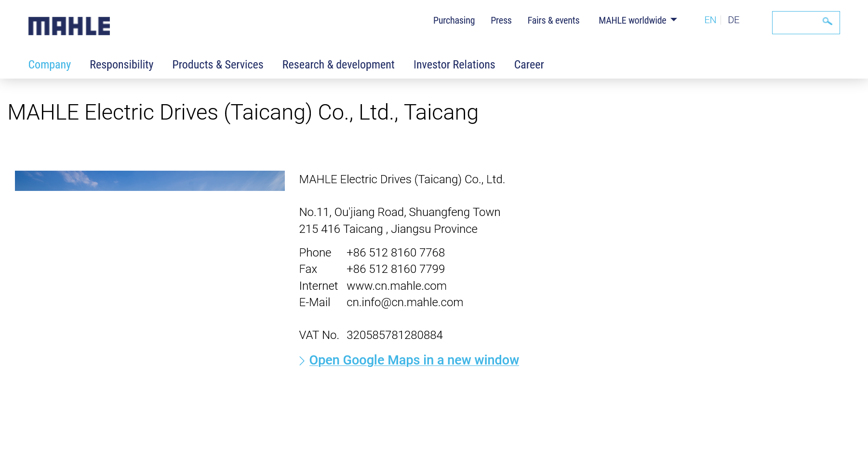Viewport: 868px width, 459px height.
Task: Click the blue sky location image
Action: tap(149, 181)
